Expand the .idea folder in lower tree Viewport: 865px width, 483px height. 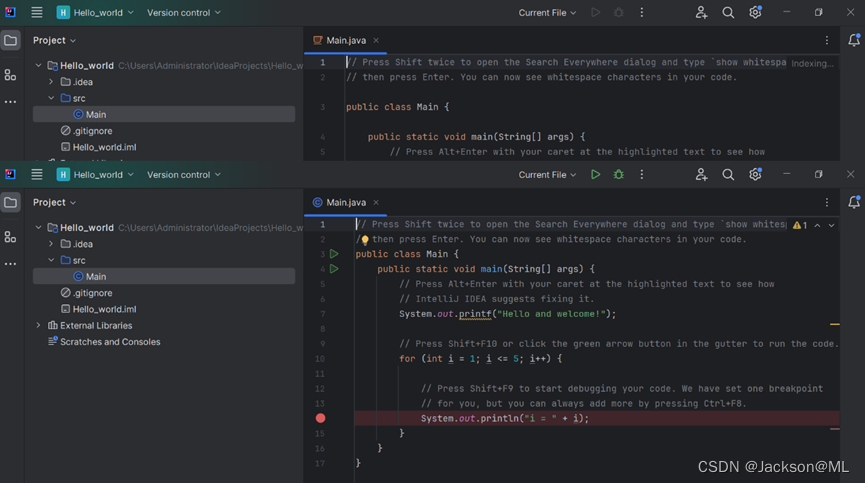pos(51,244)
